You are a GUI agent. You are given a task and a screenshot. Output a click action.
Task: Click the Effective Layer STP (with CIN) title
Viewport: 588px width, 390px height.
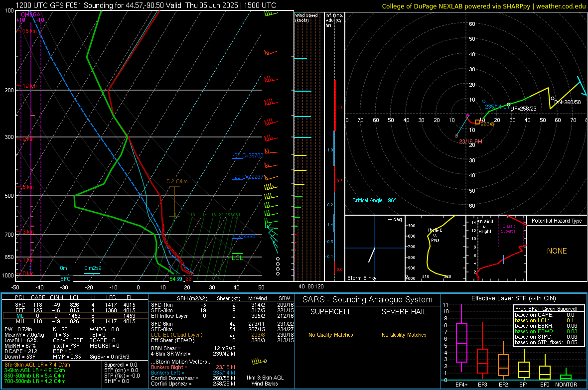coord(513,298)
